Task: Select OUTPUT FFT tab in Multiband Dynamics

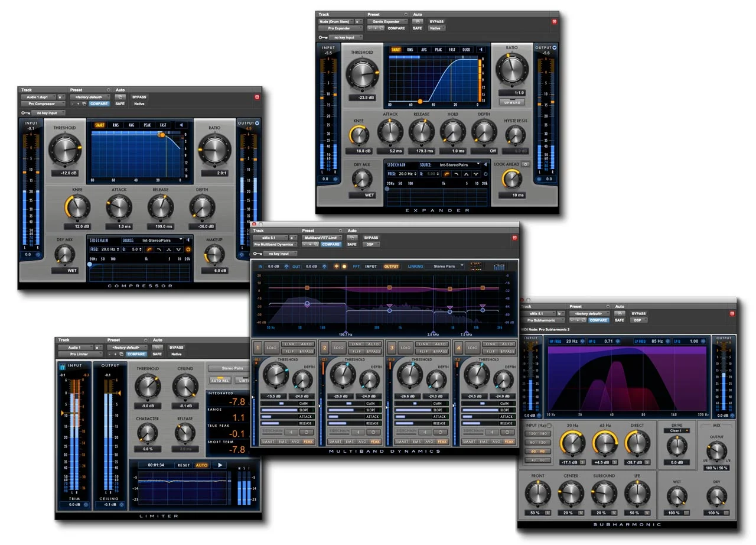Action: [x=392, y=267]
